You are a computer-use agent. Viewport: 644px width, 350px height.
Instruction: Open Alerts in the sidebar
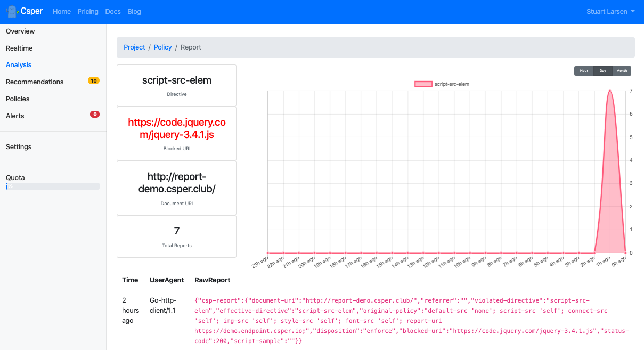15,116
